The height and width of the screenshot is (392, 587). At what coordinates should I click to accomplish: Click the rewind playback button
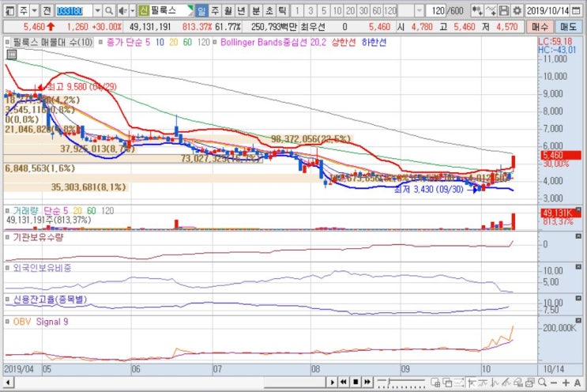click(x=344, y=382)
